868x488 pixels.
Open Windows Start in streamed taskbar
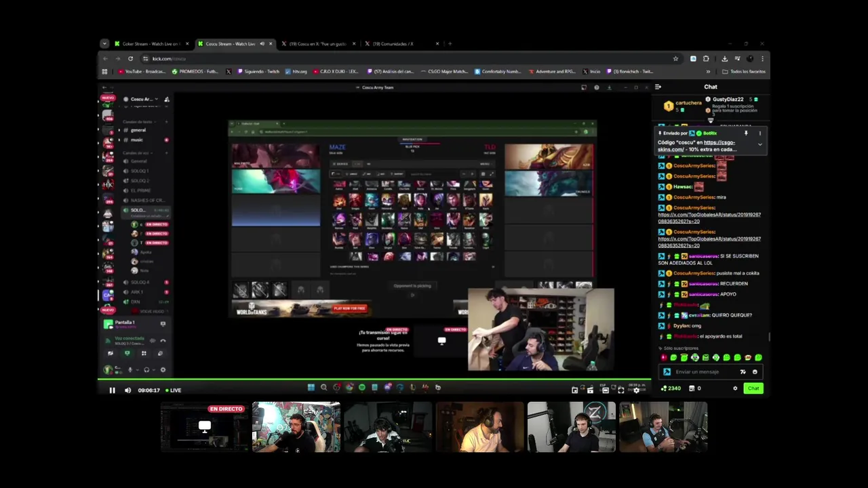click(x=311, y=388)
